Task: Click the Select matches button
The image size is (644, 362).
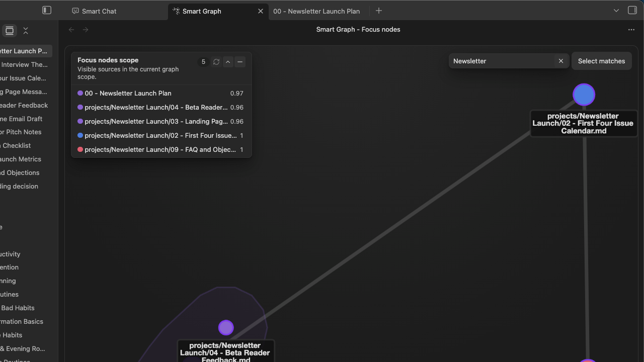Action: [x=601, y=61]
